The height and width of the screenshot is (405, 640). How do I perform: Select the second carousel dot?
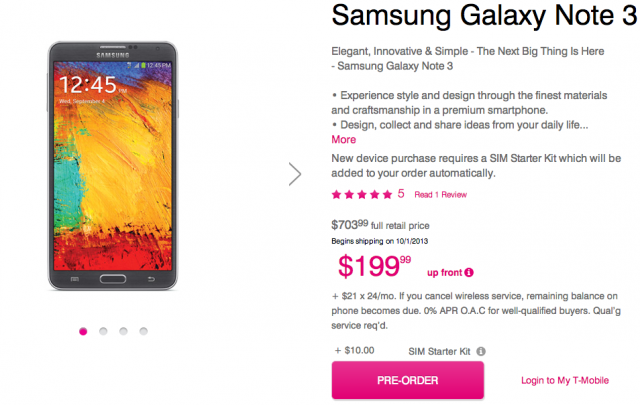click(x=103, y=331)
